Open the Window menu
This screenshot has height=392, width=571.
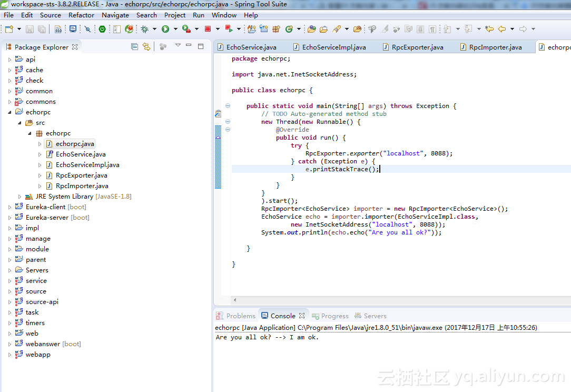pyautogui.click(x=224, y=15)
